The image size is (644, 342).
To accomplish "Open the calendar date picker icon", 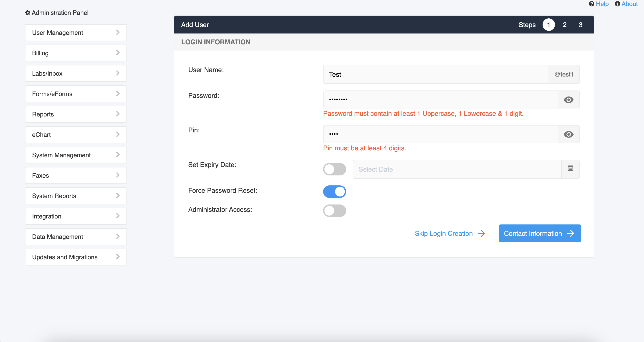I will tap(570, 168).
